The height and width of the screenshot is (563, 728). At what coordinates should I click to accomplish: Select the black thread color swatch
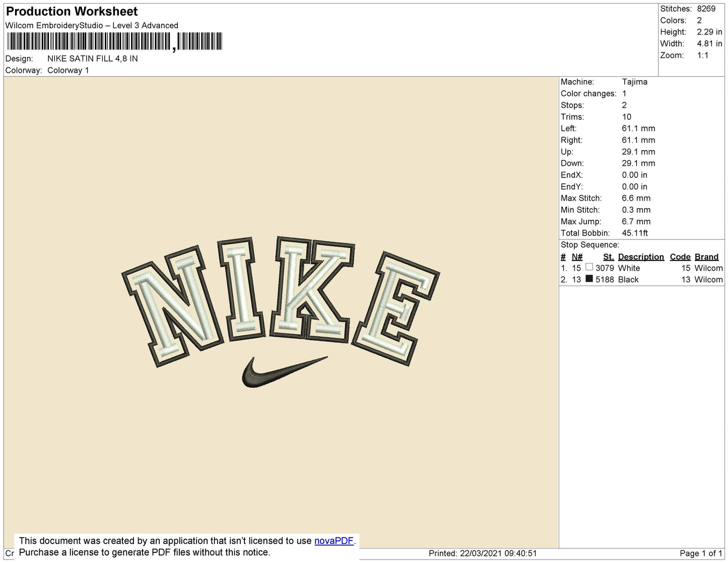589,278
